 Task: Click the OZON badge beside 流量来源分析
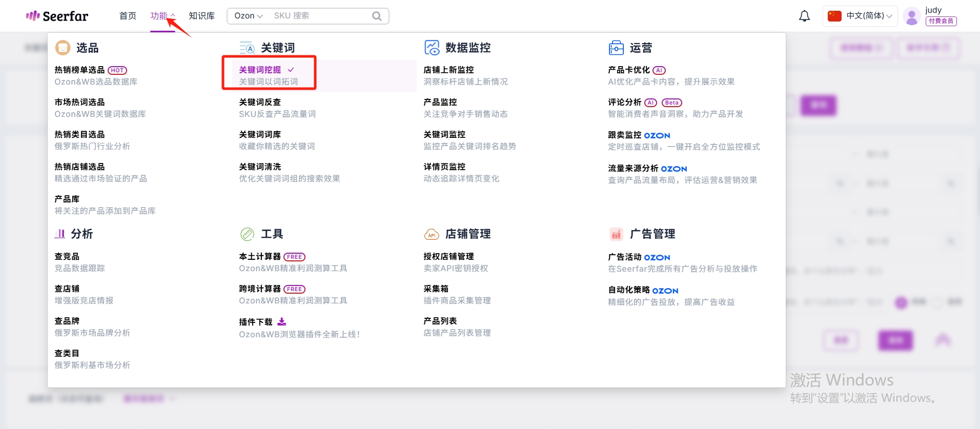point(674,169)
